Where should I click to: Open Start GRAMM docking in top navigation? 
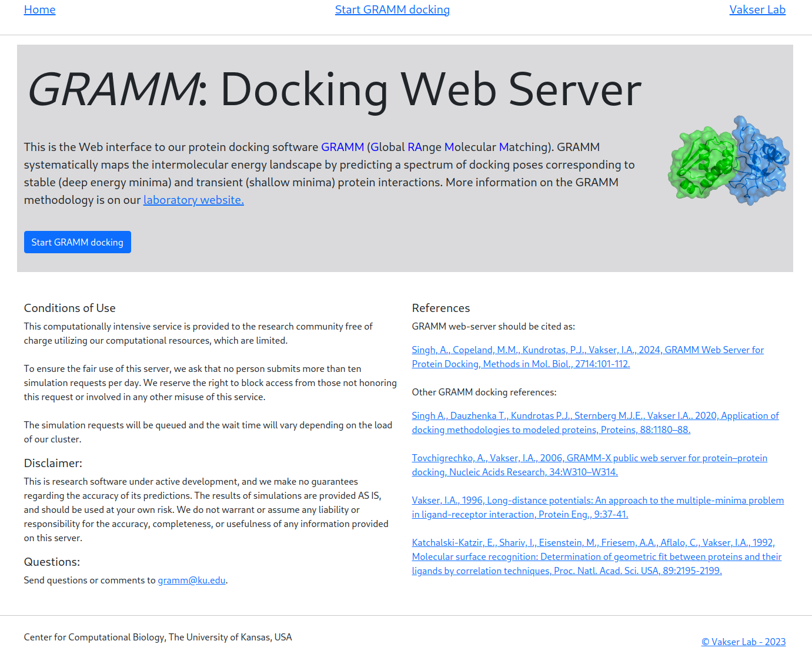[x=392, y=10]
